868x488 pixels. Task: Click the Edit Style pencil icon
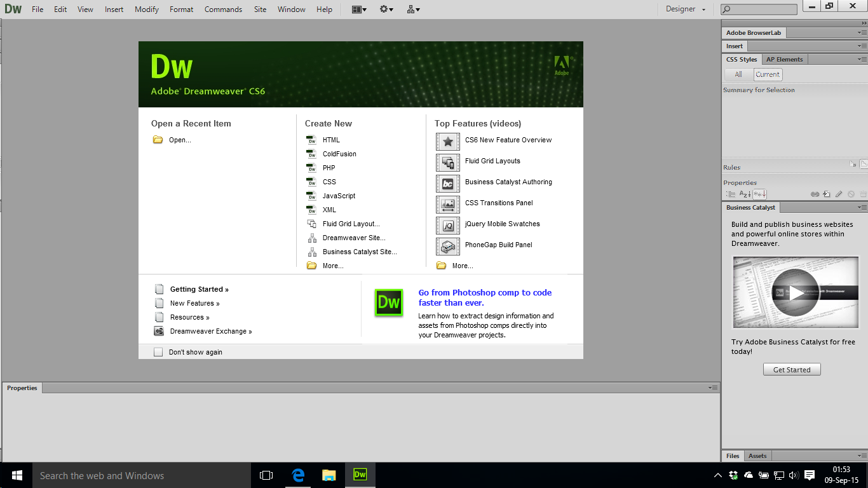[x=839, y=194]
